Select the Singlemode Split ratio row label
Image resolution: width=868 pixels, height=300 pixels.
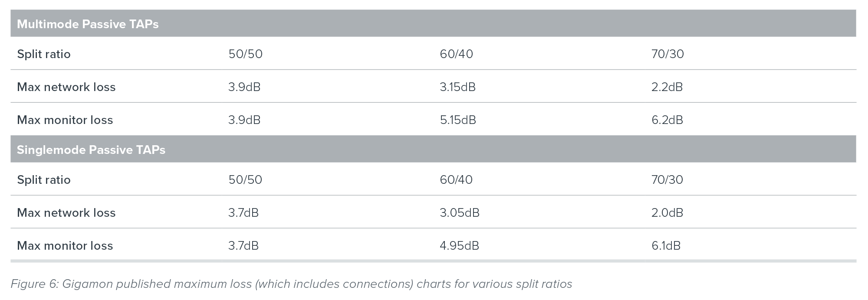pos(44,180)
